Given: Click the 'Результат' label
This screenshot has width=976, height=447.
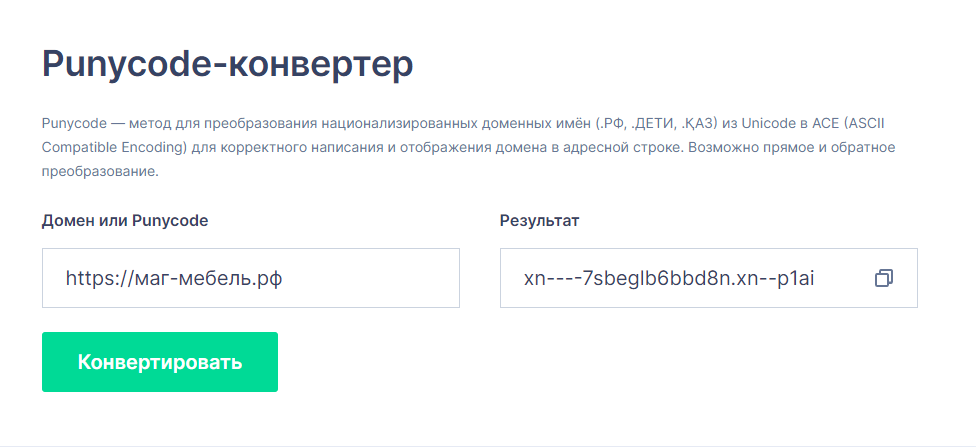Looking at the screenshot, I should point(539,221).
